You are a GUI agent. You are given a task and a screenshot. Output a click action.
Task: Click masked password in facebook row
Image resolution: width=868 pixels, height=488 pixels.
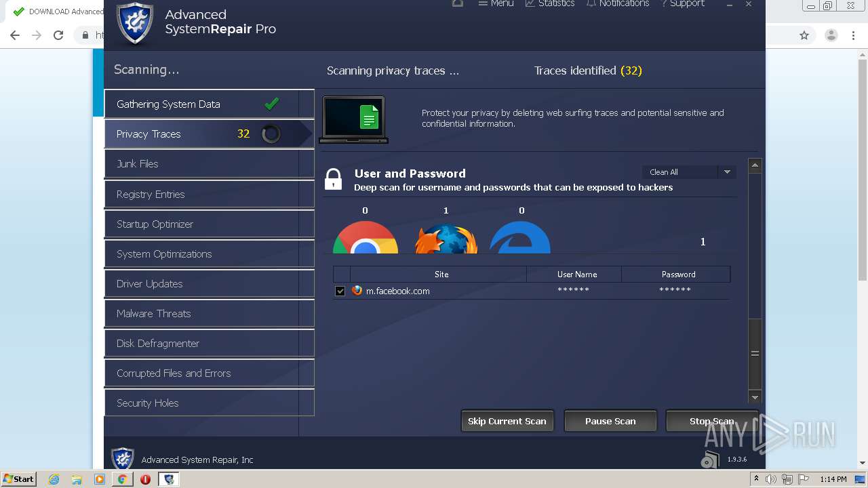point(675,290)
